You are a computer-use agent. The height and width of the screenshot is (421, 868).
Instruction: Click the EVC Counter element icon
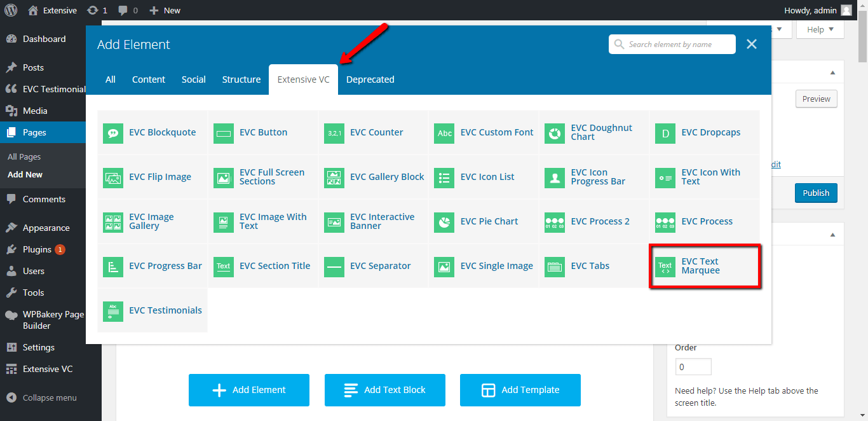click(334, 132)
